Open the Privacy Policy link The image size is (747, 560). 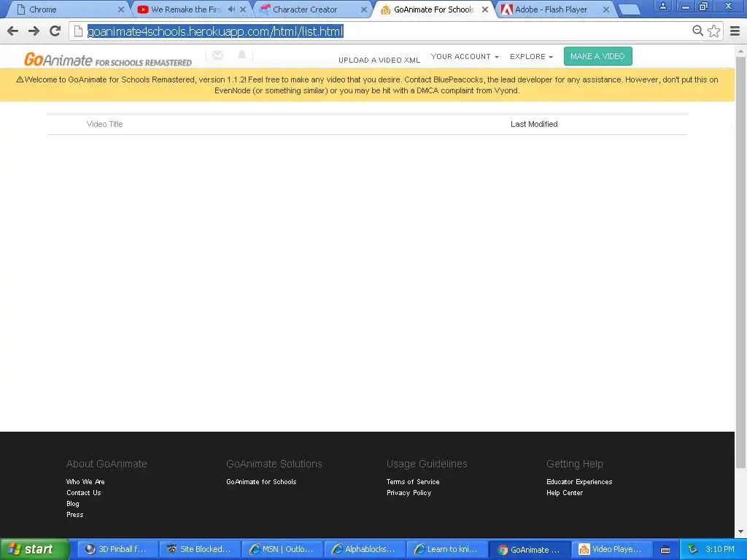[x=409, y=492]
